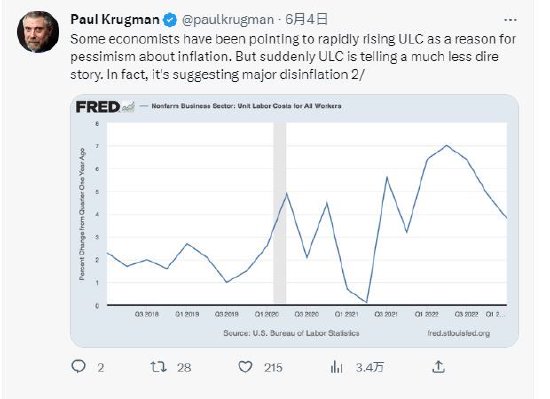Open the FRED unit labor costs chart image
This screenshot has width=550, height=399.
294,221
